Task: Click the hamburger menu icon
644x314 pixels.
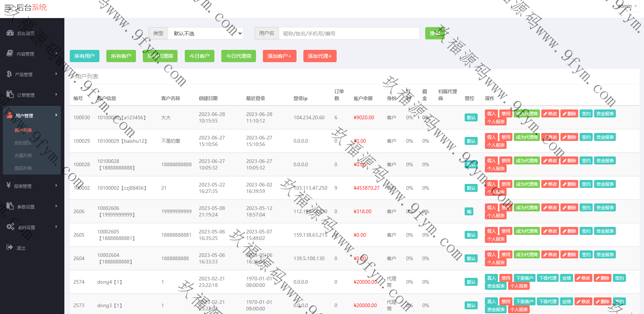Action: coord(8,8)
